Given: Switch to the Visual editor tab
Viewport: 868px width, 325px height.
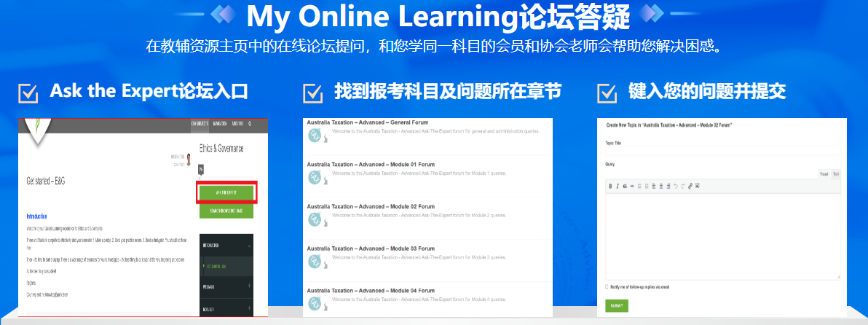Looking at the screenshot, I should coord(824,174).
